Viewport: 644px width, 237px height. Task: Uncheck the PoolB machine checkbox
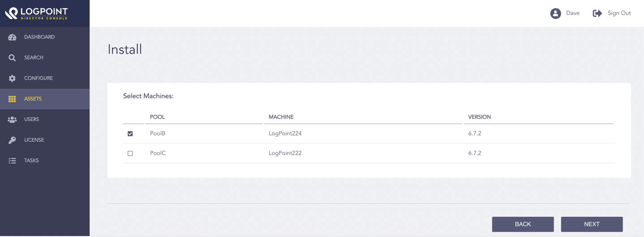[x=130, y=134]
